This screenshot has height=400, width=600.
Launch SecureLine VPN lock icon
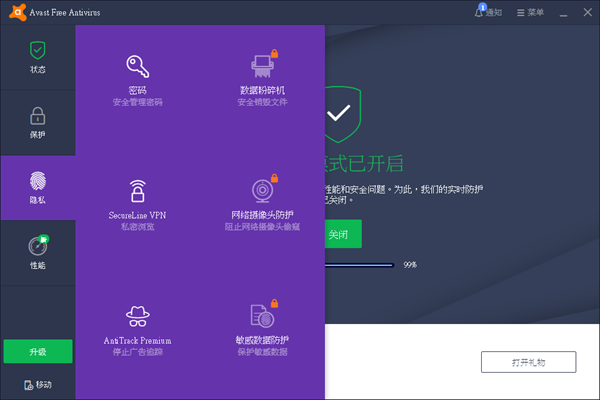(x=138, y=191)
